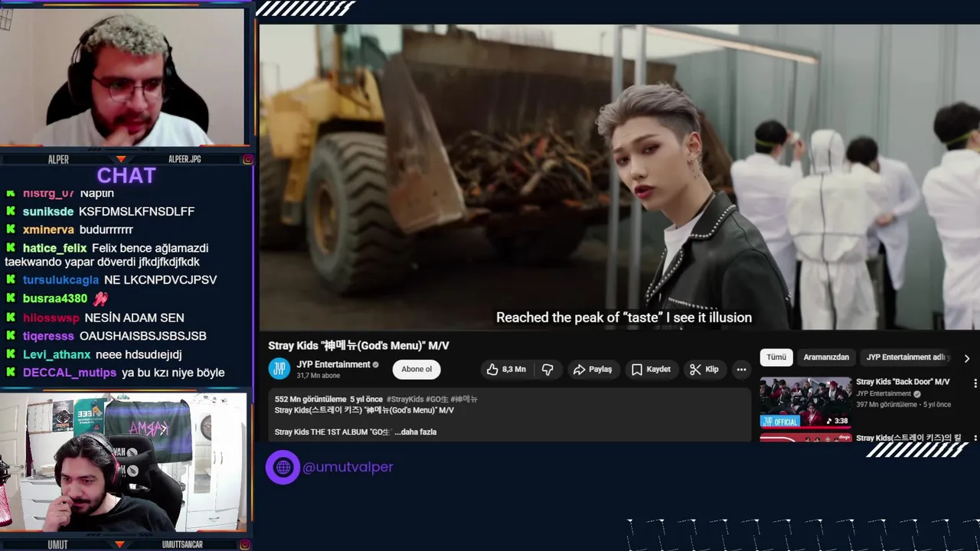Screen dimensions: 980x551
Task: Click chat username xminerva
Action: pyautogui.click(x=48, y=230)
